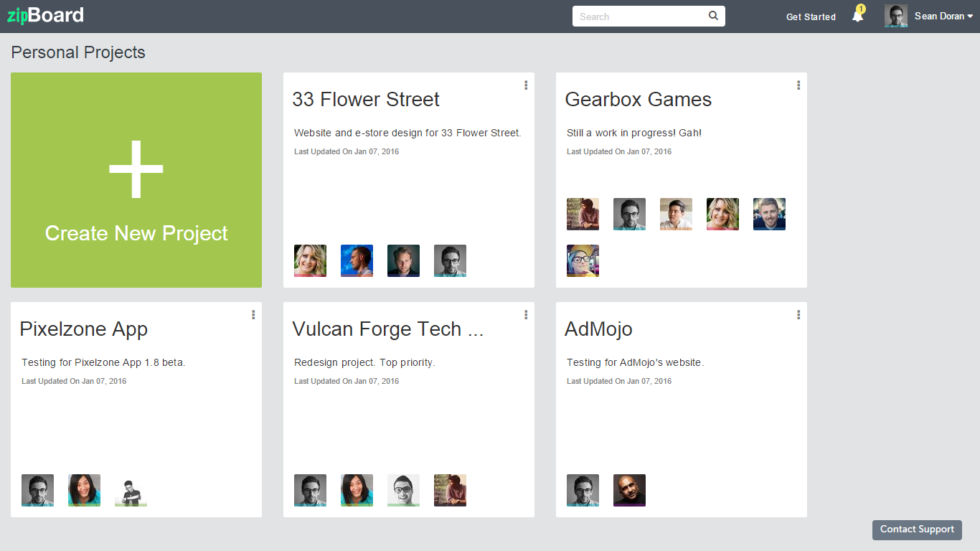Click glasses man avatar in AdMojo card
This screenshot has height=551, width=980.
coord(583,490)
